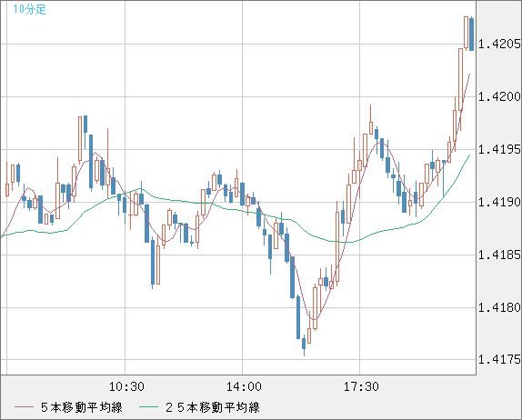This screenshot has width=522, height=420.
Task: Click the 10分足 timeframe label
Action: click(x=29, y=9)
